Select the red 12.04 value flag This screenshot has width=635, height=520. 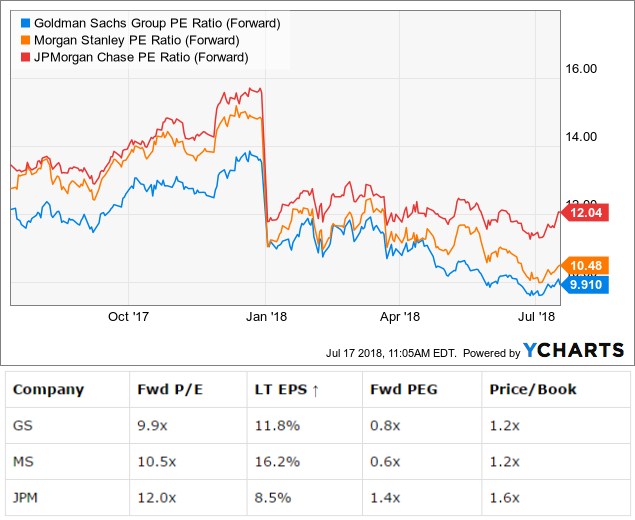click(x=584, y=212)
